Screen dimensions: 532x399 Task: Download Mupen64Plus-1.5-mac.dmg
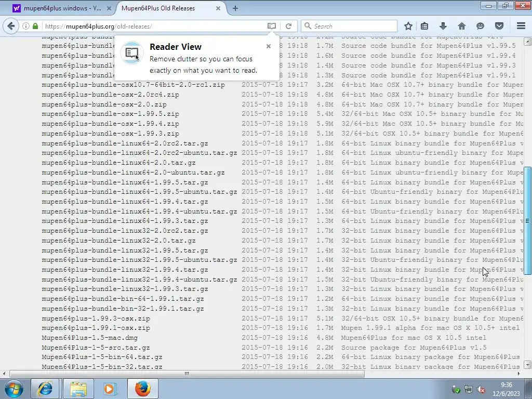click(x=89, y=338)
